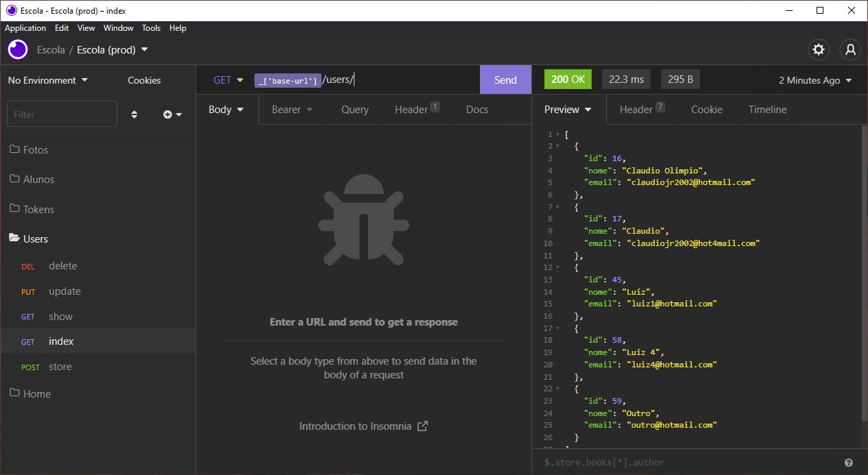The height and width of the screenshot is (475, 868).
Task: Open the GET method dropdown
Action: pos(228,80)
